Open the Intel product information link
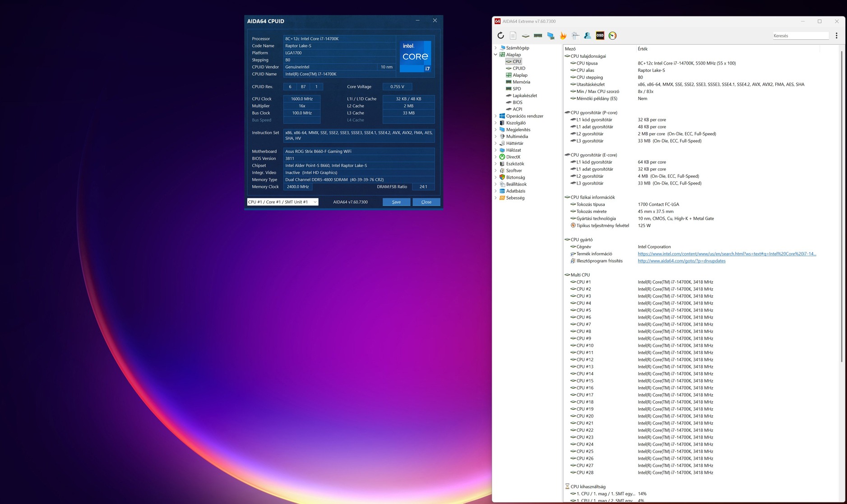Screen dimensions: 847x504 727,254
